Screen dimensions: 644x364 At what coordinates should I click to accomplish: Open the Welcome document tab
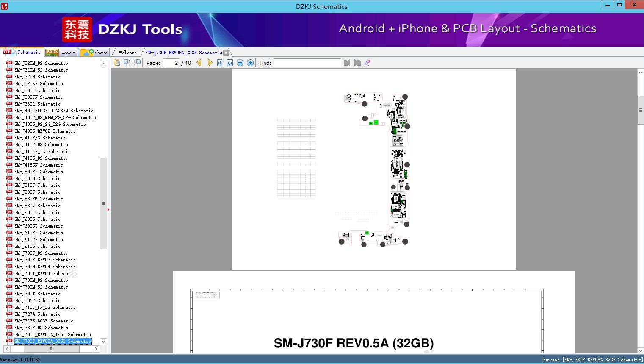click(x=128, y=53)
